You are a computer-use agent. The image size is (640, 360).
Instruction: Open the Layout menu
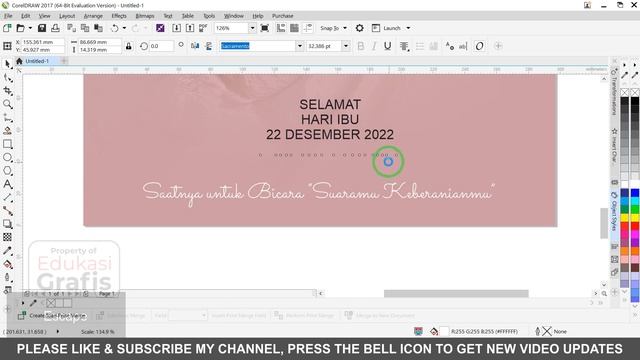click(x=67, y=16)
